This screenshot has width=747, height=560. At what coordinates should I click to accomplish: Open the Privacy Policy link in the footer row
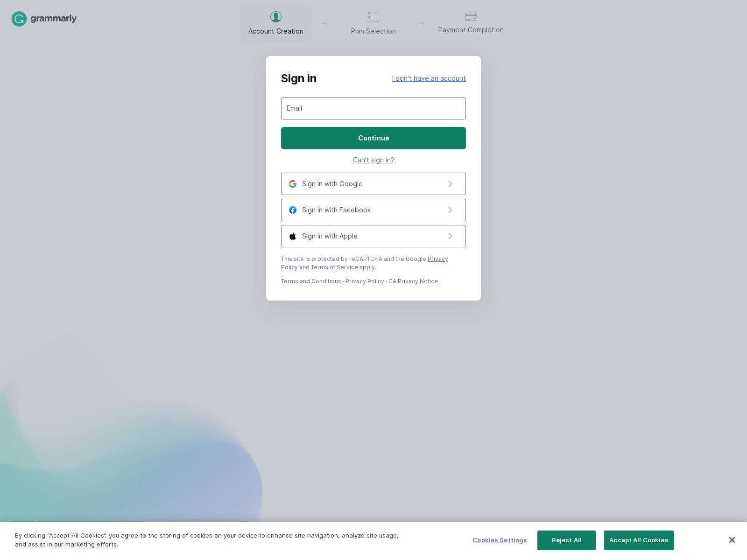[x=365, y=281]
